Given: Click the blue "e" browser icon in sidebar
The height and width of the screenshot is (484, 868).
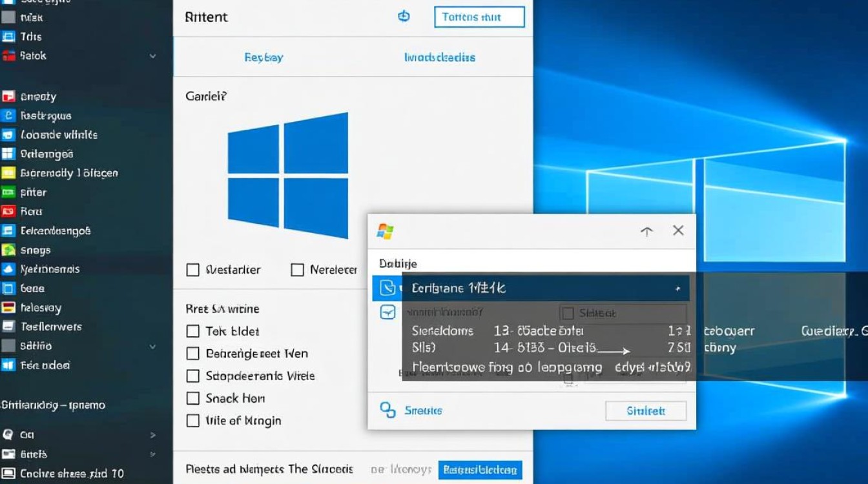Looking at the screenshot, I should pyautogui.click(x=8, y=116).
